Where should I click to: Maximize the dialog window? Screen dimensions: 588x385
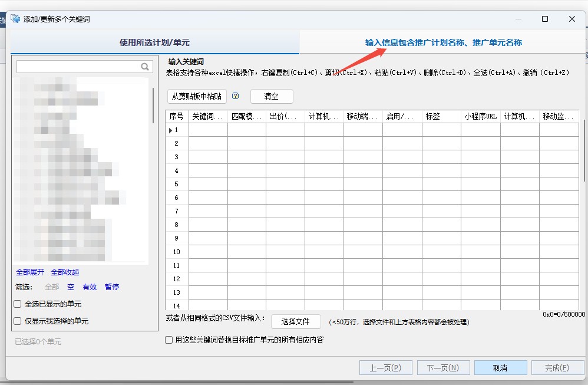(x=545, y=19)
